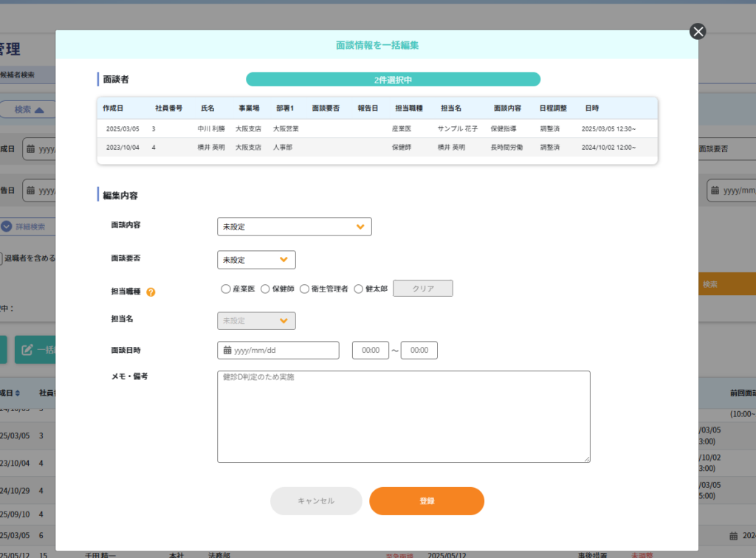Select the 健太郎 radio option

(359, 289)
